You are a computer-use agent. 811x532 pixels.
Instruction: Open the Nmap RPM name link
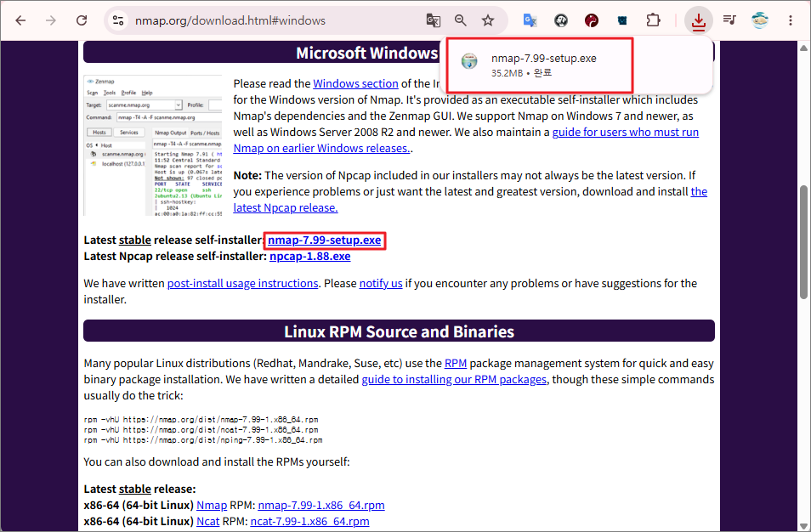click(x=212, y=506)
